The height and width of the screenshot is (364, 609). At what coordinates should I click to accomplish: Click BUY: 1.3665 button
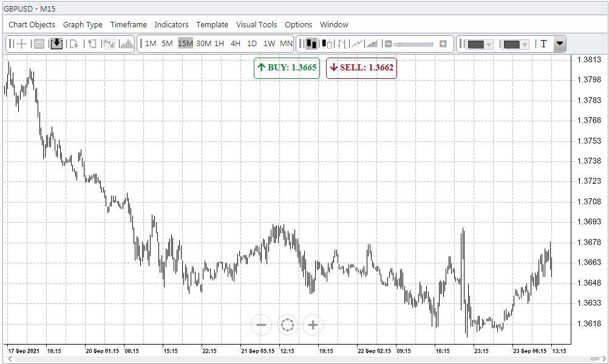(287, 67)
